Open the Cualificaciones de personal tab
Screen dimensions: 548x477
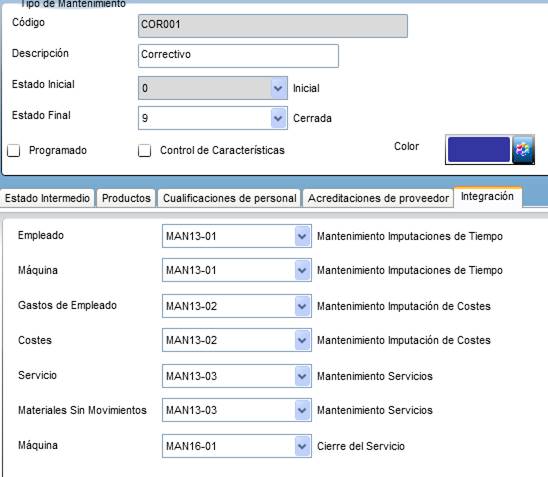pyautogui.click(x=229, y=198)
